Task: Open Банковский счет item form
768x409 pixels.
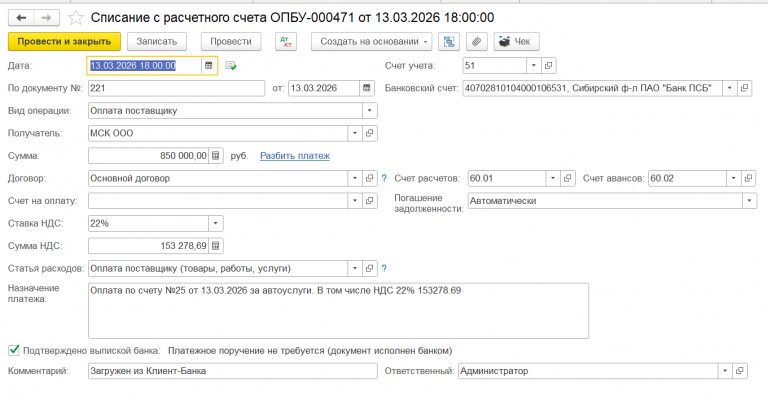Action: coord(744,88)
